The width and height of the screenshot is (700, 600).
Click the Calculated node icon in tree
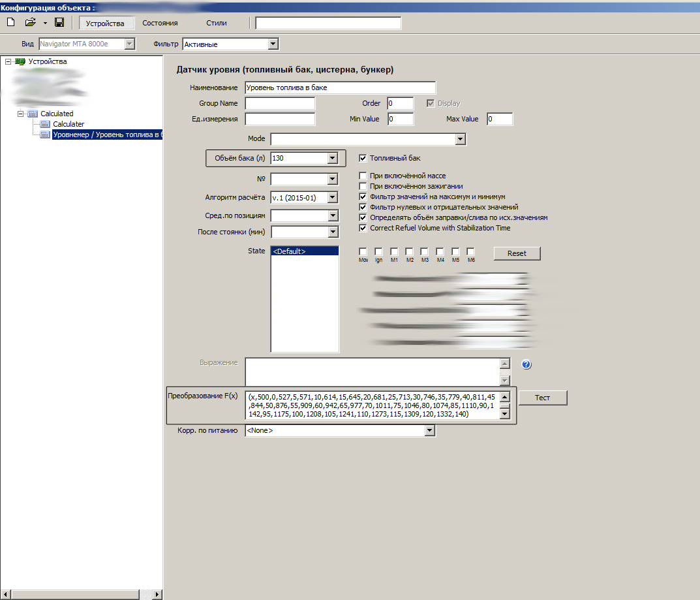(x=33, y=114)
